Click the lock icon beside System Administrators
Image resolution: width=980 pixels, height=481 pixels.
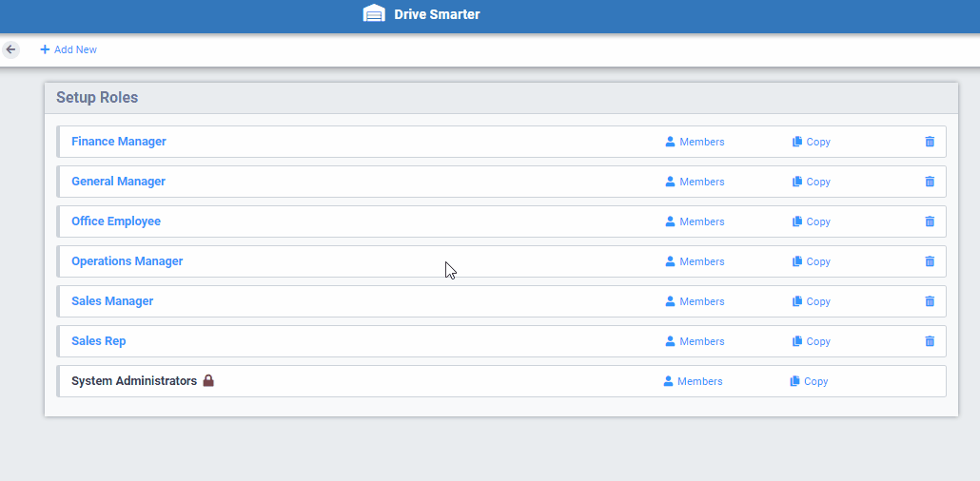[208, 380]
